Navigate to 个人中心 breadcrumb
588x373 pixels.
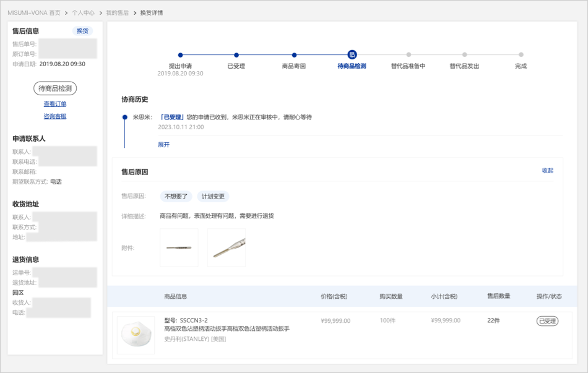(83, 12)
